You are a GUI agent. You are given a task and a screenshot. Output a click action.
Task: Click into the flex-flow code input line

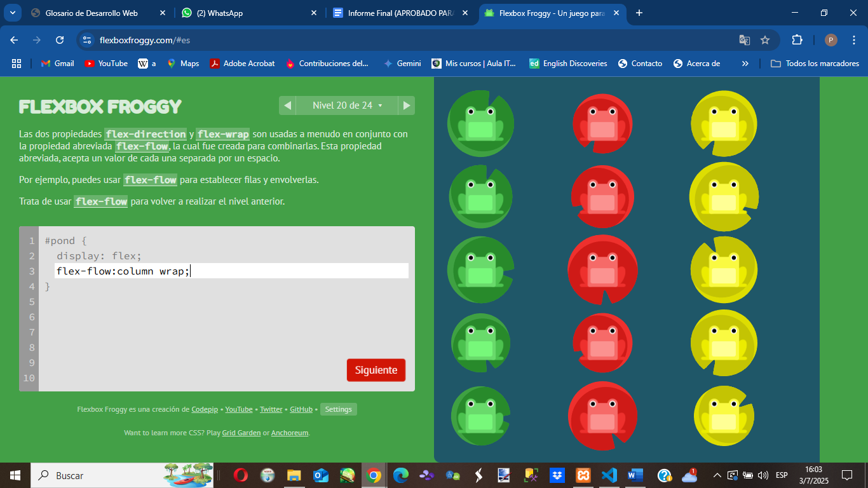(231, 271)
